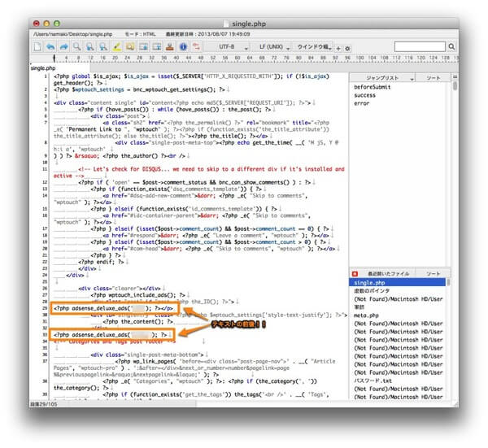Click the single.php window title
This screenshot has height=448, width=488.
(249, 24)
